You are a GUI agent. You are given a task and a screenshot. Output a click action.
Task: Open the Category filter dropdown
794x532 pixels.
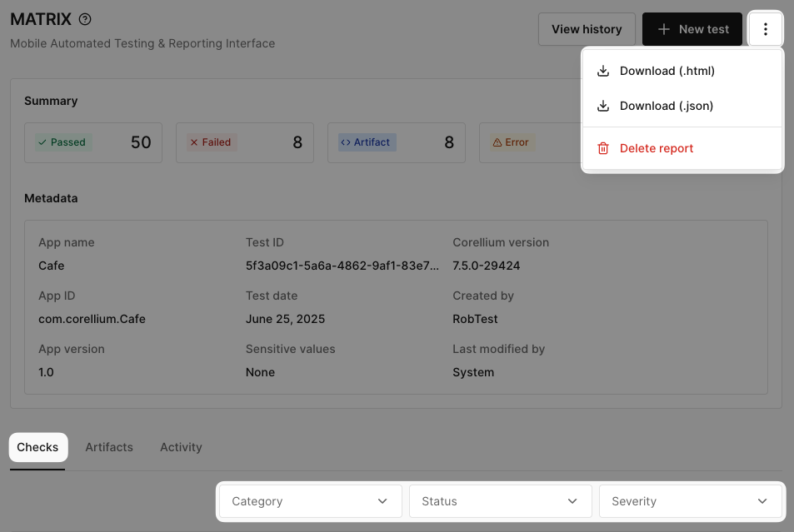click(x=311, y=501)
